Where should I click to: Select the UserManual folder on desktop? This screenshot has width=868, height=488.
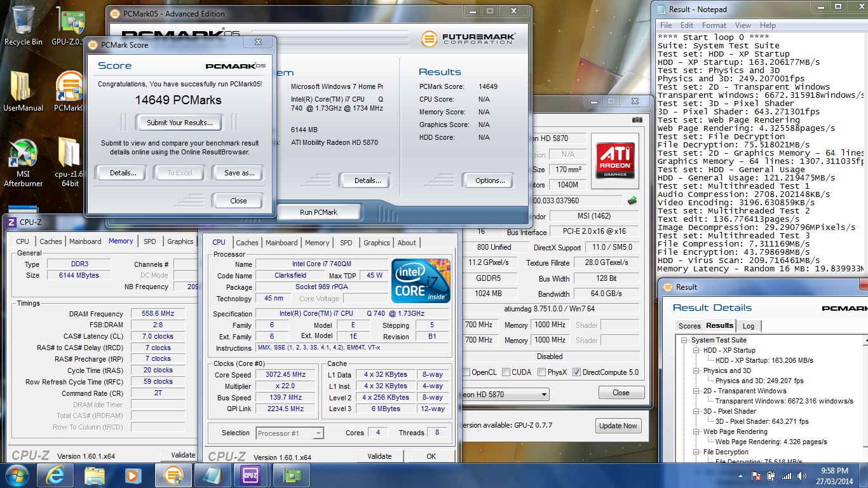24,91
